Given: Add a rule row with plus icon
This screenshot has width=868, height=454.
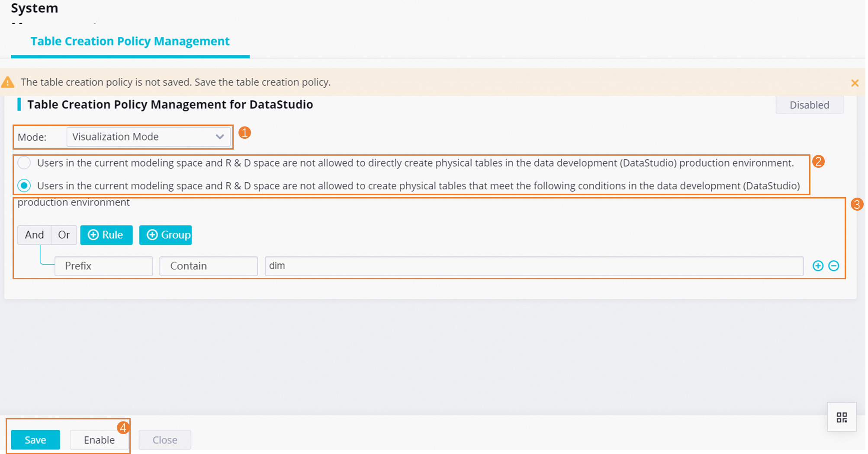Looking at the screenshot, I should click(x=818, y=266).
